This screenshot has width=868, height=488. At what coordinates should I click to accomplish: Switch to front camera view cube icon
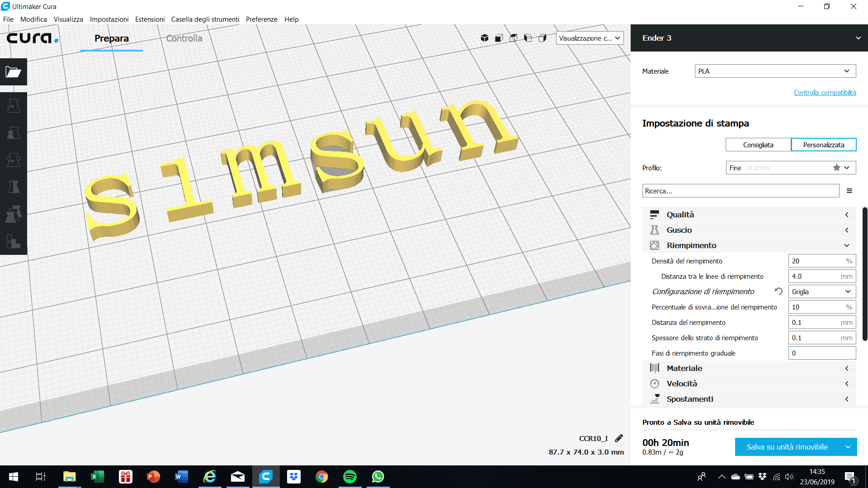point(499,38)
